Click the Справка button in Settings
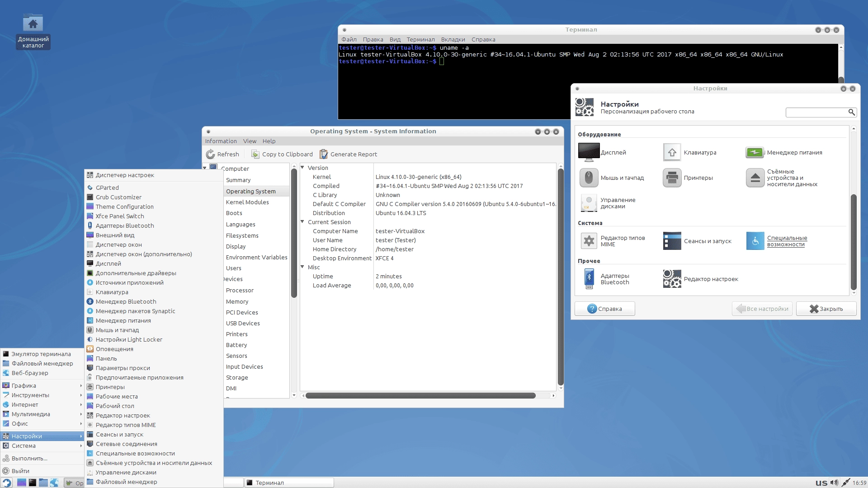Image resolution: width=868 pixels, height=488 pixels. (x=604, y=309)
